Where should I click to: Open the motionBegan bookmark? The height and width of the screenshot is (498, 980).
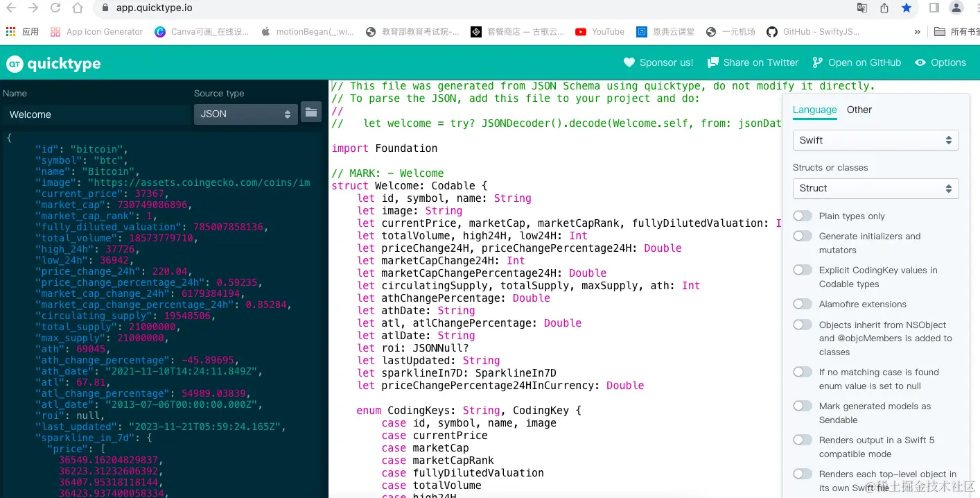pyautogui.click(x=307, y=32)
